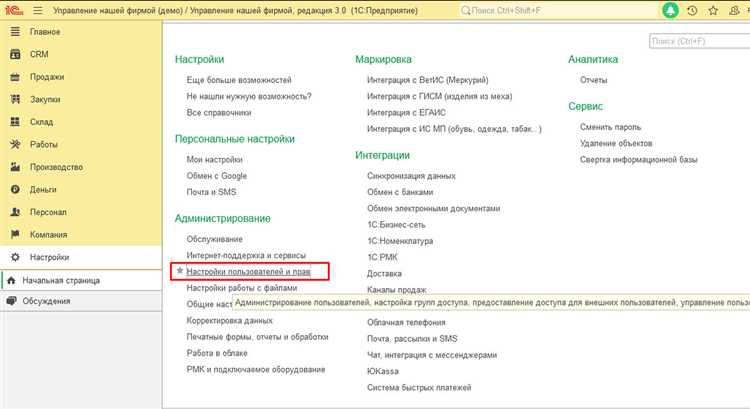Click the Производство factory icon

[x=15, y=167]
